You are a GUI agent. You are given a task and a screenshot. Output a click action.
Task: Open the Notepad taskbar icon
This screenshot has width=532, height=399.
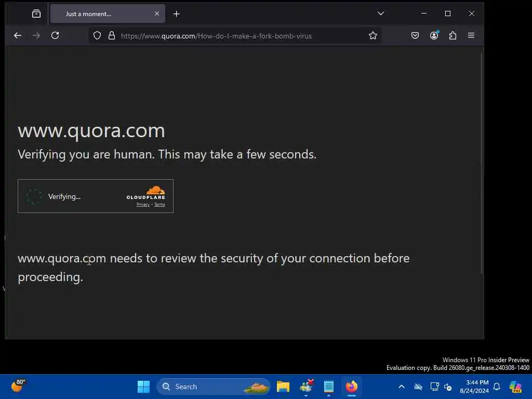coord(328,387)
